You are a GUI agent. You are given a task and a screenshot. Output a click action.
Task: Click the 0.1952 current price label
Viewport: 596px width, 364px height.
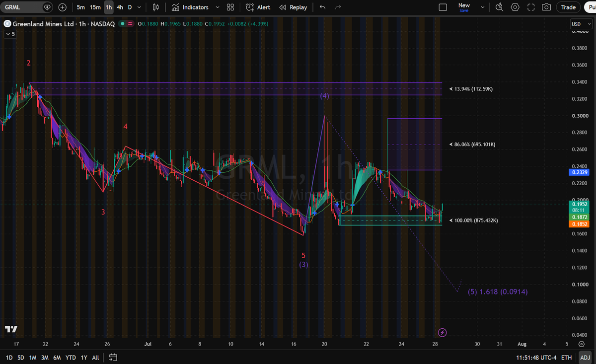coord(580,204)
